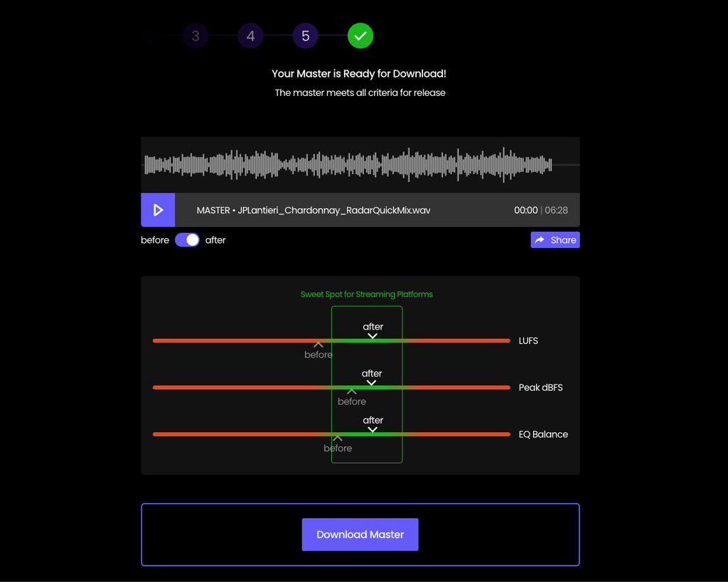Select step 3 in the progress stepper
This screenshot has width=728, height=582.
[x=196, y=36]
